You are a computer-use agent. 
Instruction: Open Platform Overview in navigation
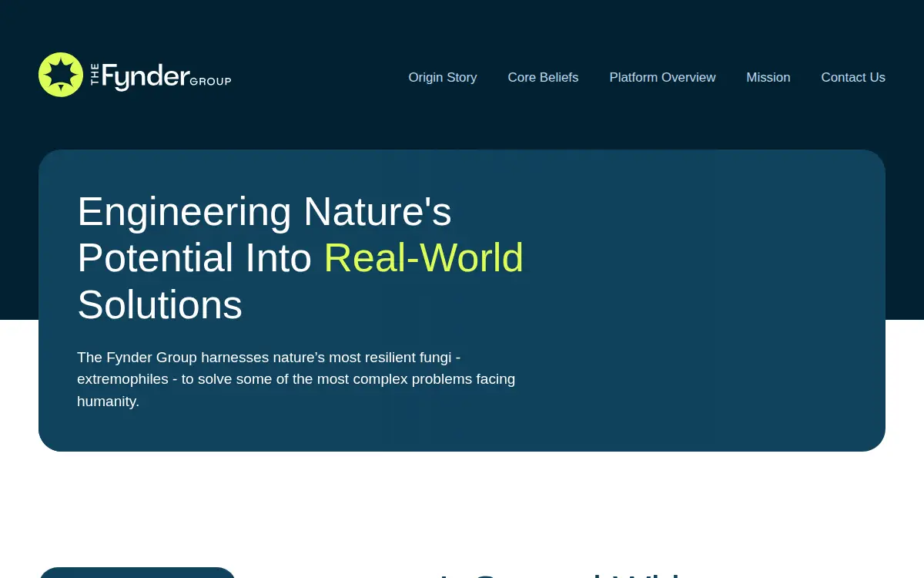click(x=662, y=77)
